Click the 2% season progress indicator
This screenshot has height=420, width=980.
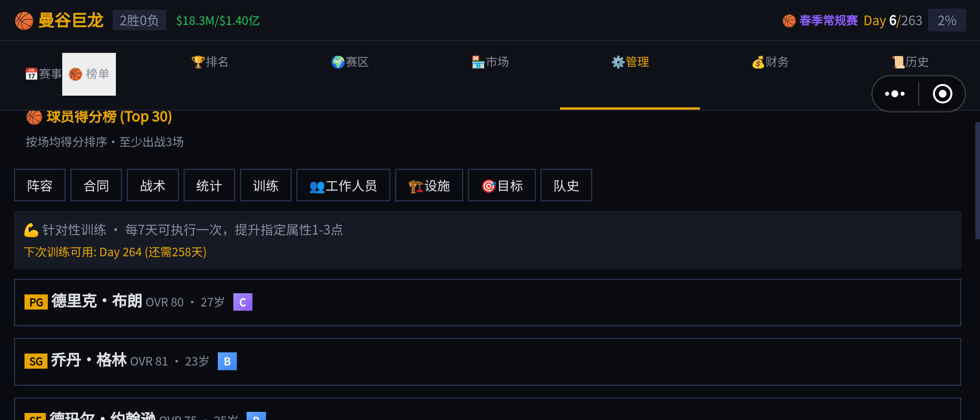tap(947, 21)
